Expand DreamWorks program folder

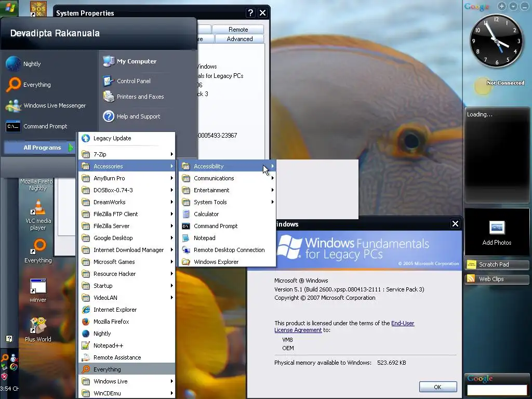pyautogui.click(x=127, y=202)
